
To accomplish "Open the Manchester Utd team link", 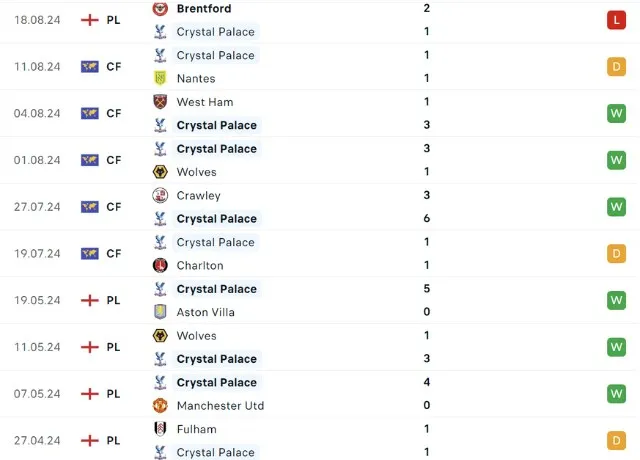I will (220, 406).
